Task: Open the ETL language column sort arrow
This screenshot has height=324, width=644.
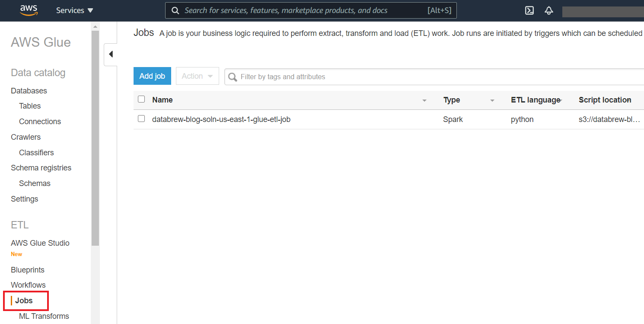Action: (560, 100)
